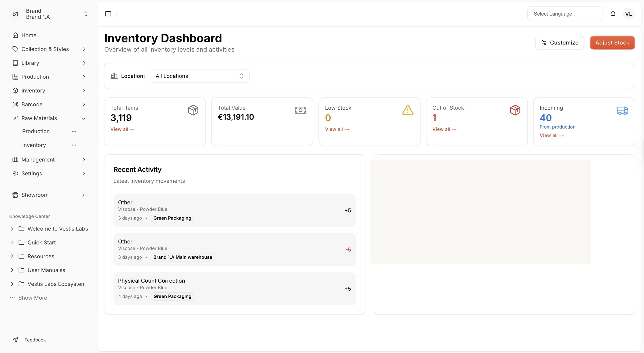The image size is (644, 353).
Task: Expand the Production sidebar chevron
Action: (84, 77)
